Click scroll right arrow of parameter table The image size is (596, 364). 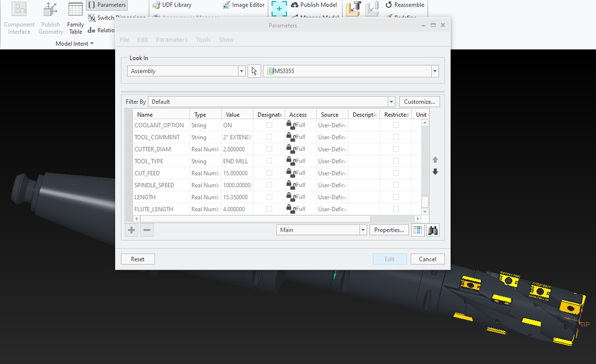pos(418,219)
